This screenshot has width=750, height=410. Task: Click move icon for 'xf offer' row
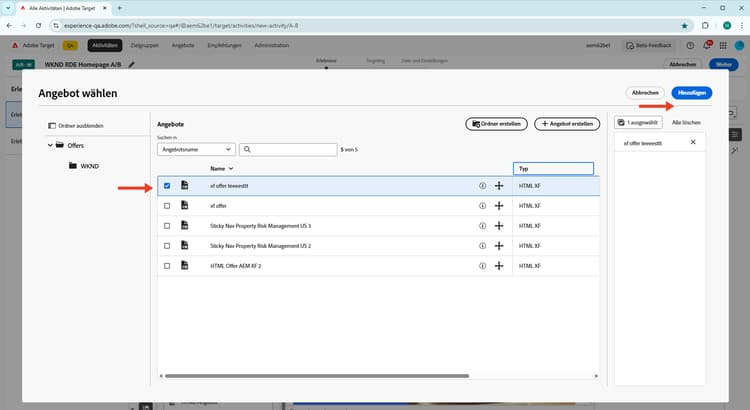pyautogui.click(x=499, y=206)
